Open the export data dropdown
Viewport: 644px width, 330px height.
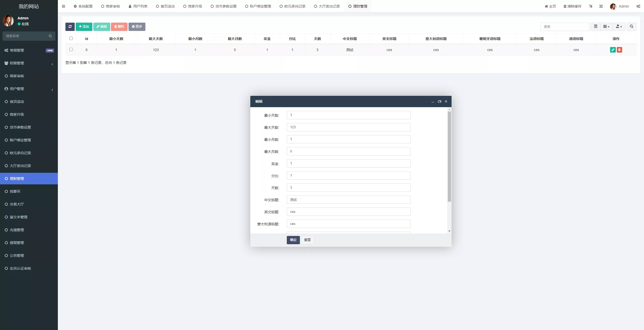[x=619, y=27]
